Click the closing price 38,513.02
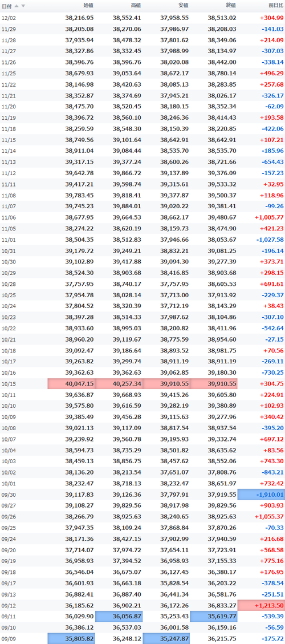This screenshot has width=285, height=644. [222, 18]
